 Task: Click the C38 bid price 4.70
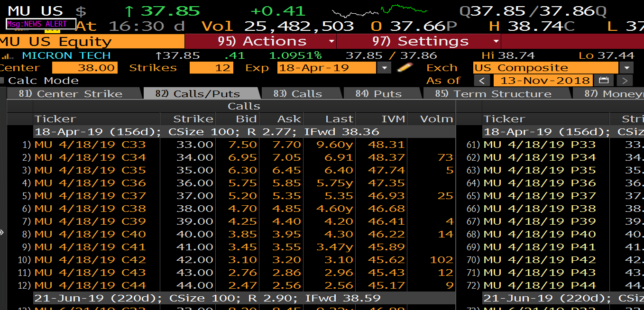tap(242, 208)
